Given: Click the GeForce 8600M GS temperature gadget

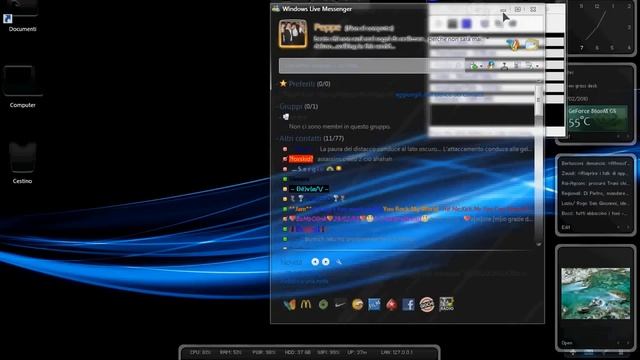Looking at the screenshot, I should (x=597, y=117).
